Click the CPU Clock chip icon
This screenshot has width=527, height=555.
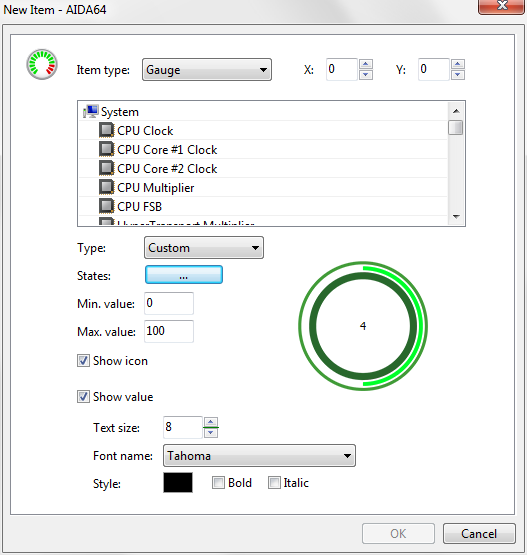[x=107, y=130]
